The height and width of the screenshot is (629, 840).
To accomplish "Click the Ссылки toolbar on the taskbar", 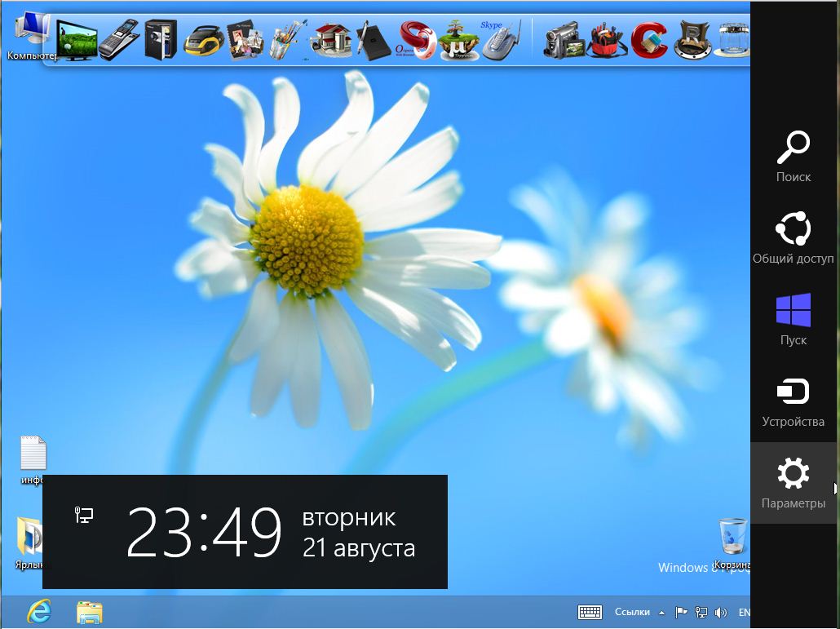I will pos(632,612).
